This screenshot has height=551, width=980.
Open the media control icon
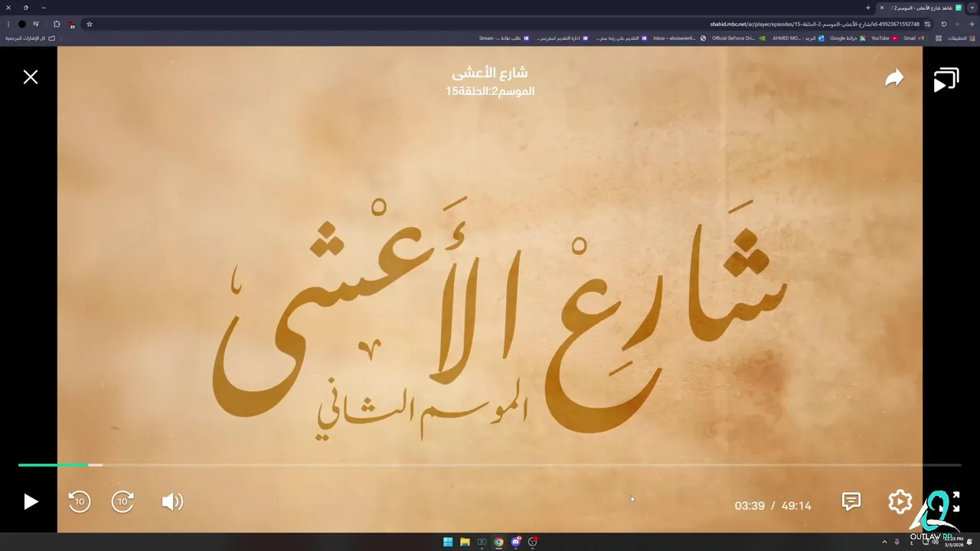pos(36,24)
